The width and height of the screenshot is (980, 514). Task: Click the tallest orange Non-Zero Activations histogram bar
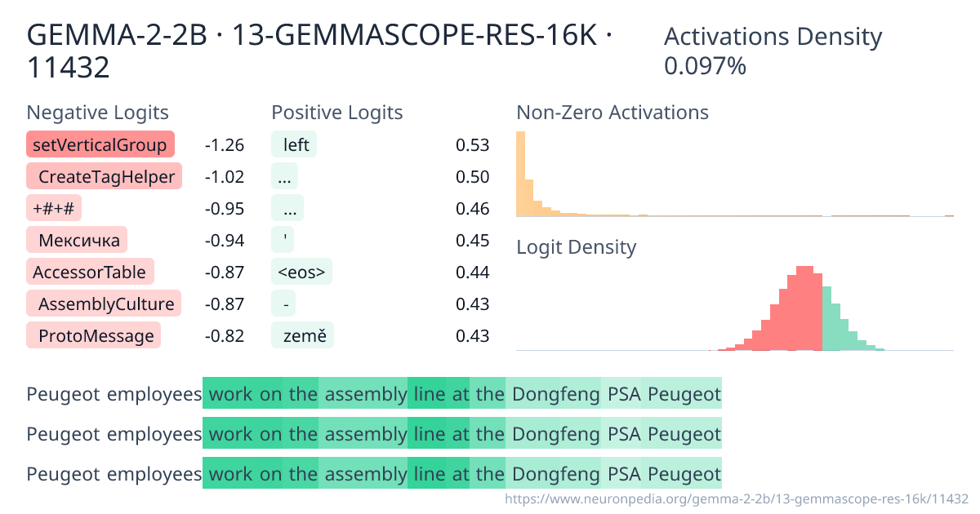[x=520, y=174]
